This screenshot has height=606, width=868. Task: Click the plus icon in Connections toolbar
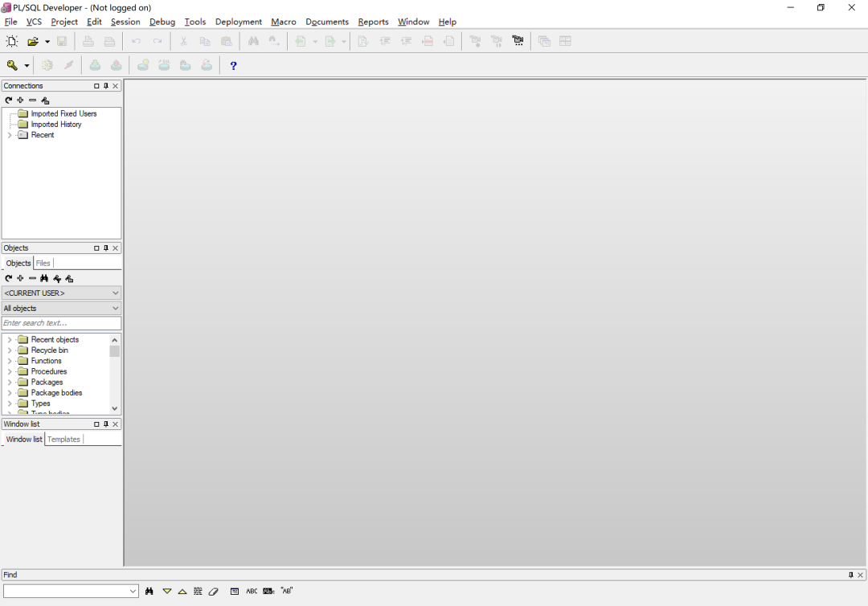(20, 100)
